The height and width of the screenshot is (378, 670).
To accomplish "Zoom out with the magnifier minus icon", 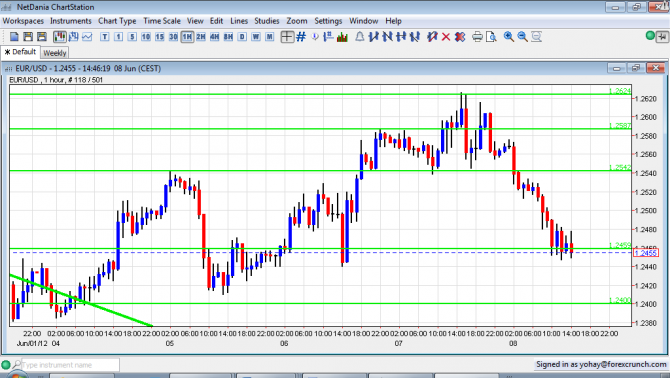I will point(522,37).
